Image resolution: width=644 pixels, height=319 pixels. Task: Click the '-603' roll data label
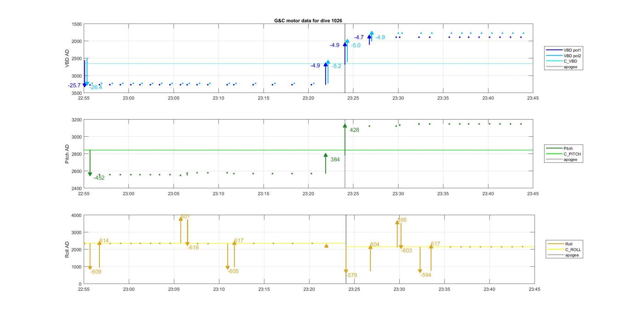coord(407,251)
